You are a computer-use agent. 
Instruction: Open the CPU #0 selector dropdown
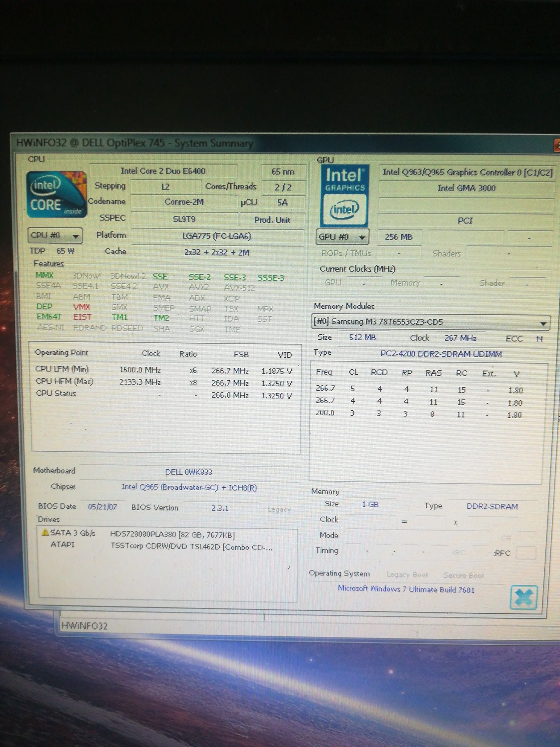55,236
